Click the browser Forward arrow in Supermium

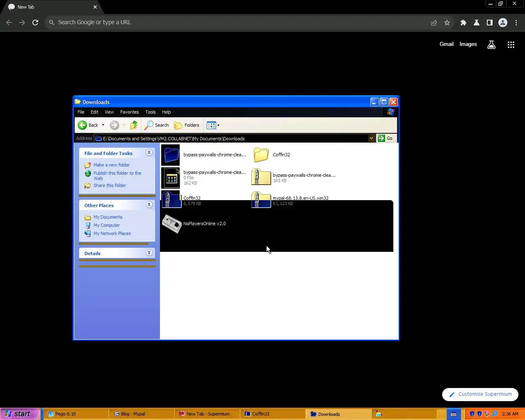click(x=22, y=23)
